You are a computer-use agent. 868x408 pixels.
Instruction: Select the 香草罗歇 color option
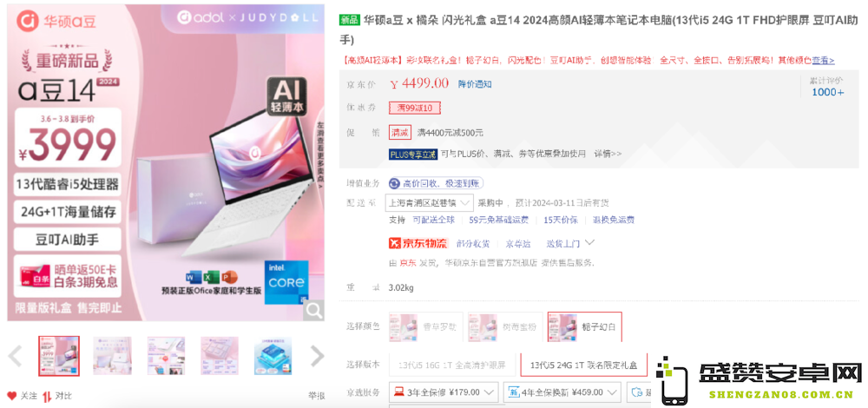tap(425, 327)
